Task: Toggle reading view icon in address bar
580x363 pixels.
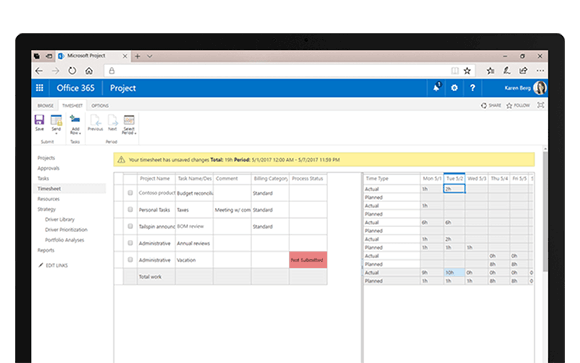Action: pos(455,71)
